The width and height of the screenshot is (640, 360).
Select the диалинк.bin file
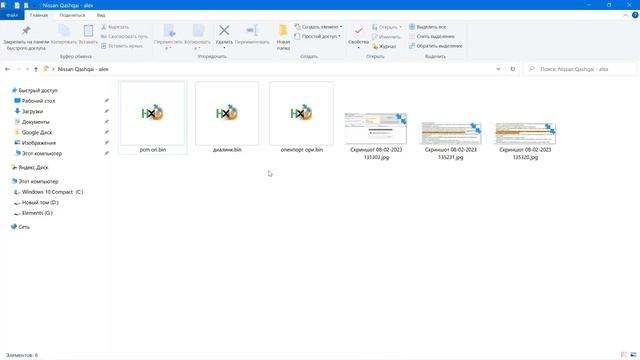(227, 117)
